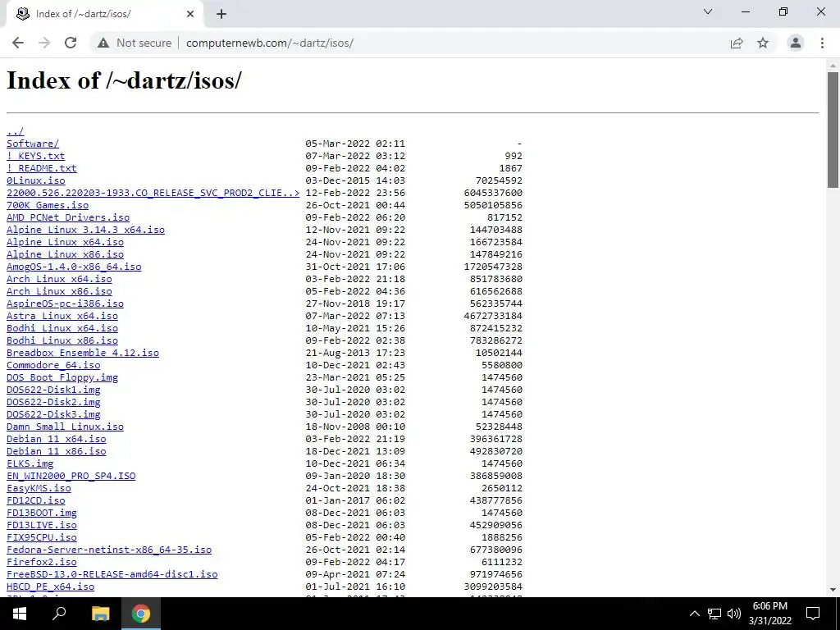Screen dimensions: 840x630
Task: Click Chrome icon in the taskbar
Action: click(x=141, y=614)
